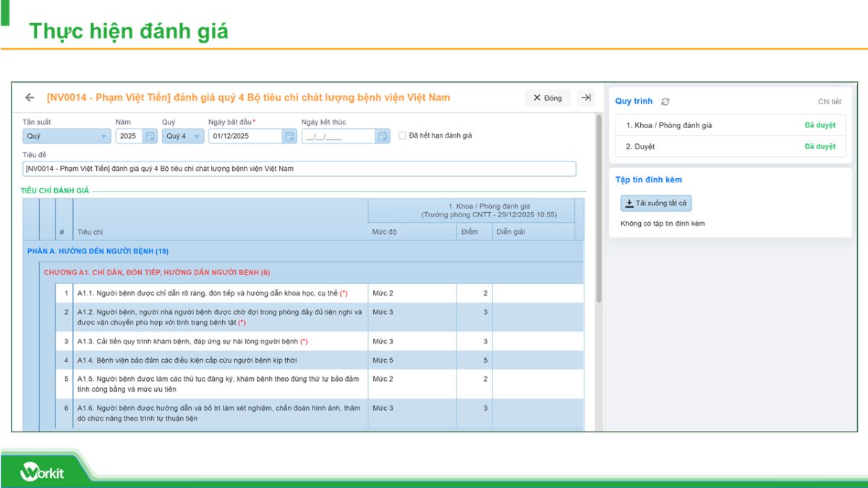The width and height of the screenshot is (868, 488).
Task: Click the vertical scrollbar of the form
Action: pyautogui.click(x=598, y=210)
